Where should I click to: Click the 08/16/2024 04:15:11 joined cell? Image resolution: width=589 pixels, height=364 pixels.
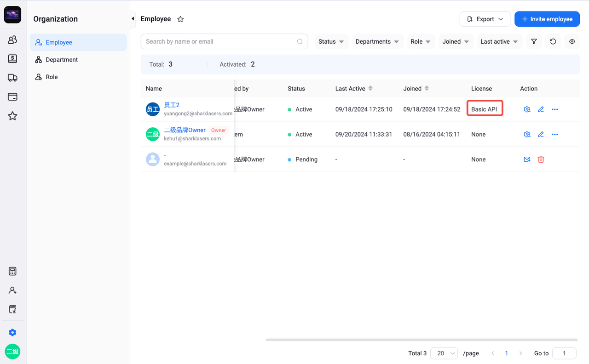point(432,134)
